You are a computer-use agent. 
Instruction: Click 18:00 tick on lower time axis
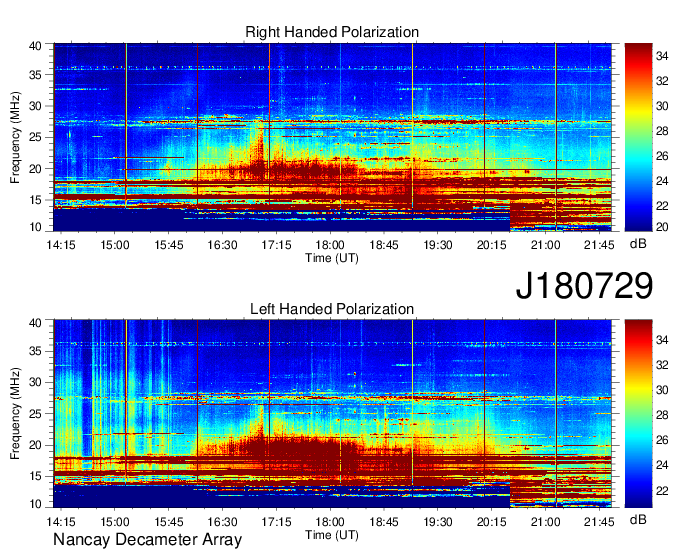coord(330,521)
